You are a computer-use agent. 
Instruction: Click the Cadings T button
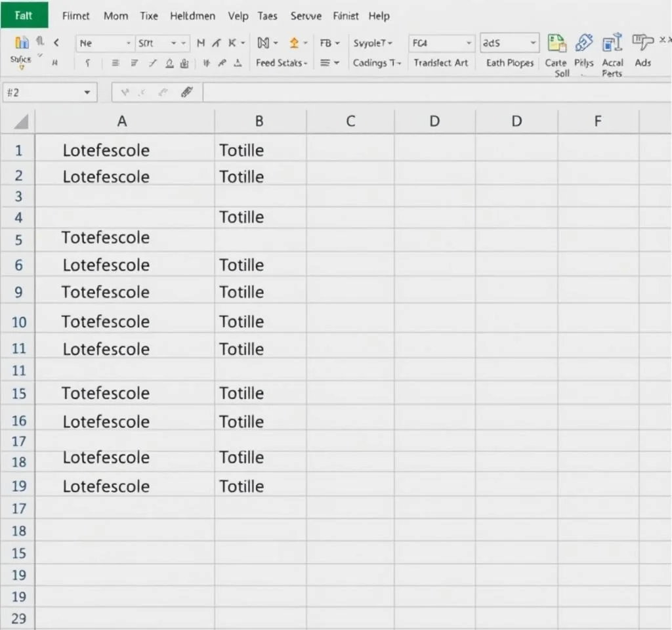point(377,63)
